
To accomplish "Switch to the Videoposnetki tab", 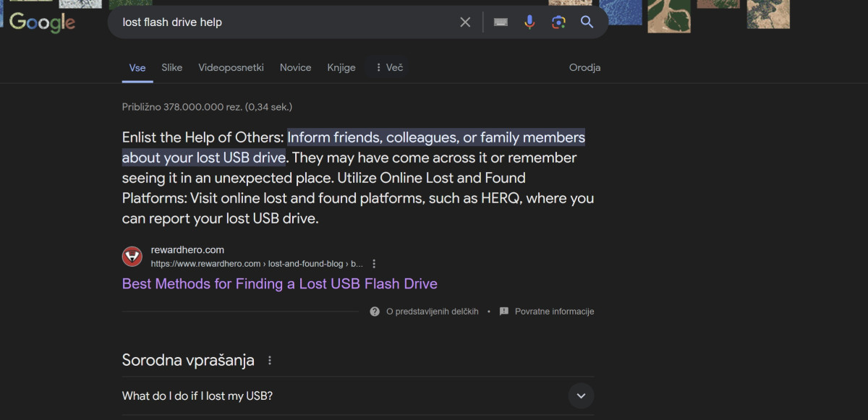I will pyautogui.click(x=231, y=67).
